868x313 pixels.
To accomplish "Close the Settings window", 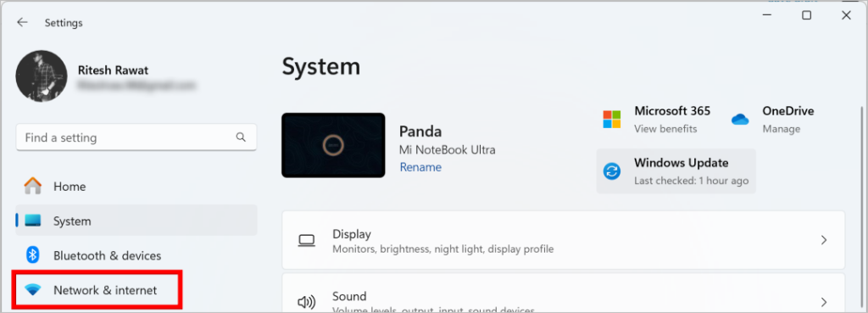I will pyautogui.click(x=846, y=15).
